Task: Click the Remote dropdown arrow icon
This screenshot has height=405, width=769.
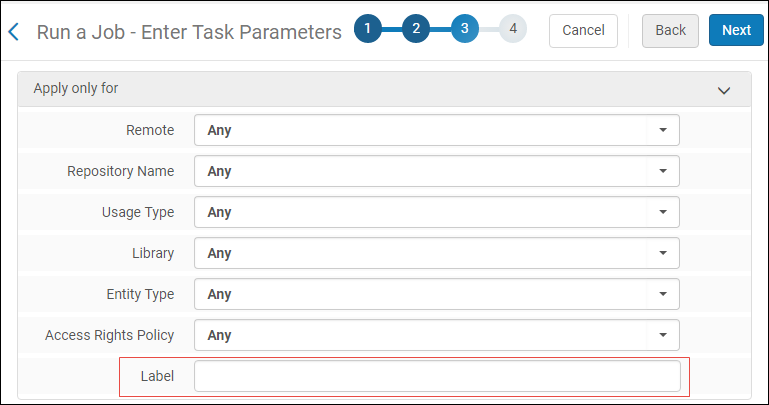Action: (x=662, y=130)
